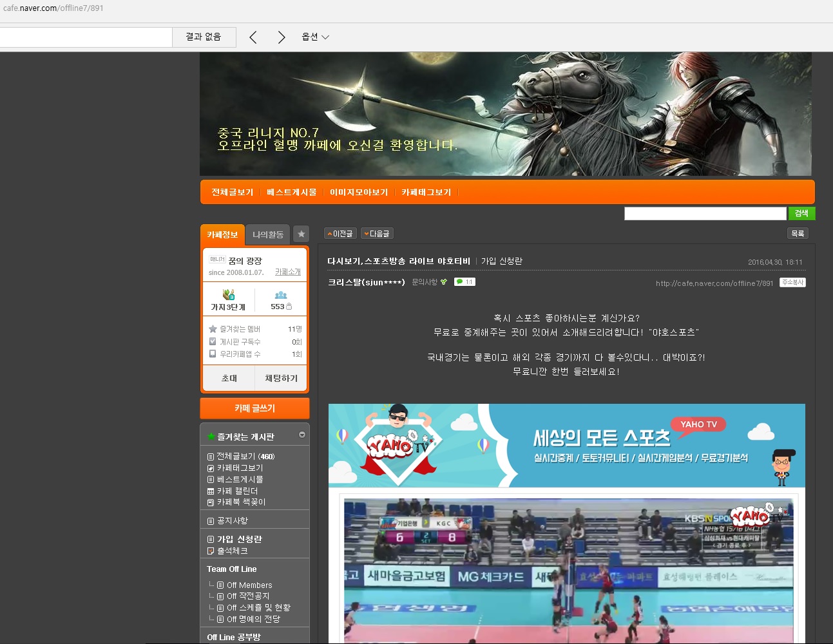Collapse the 즐겨찾는 게시판 panel arrow
The width and height of the screenshot is (833, 644).
(x=302, y=435)
